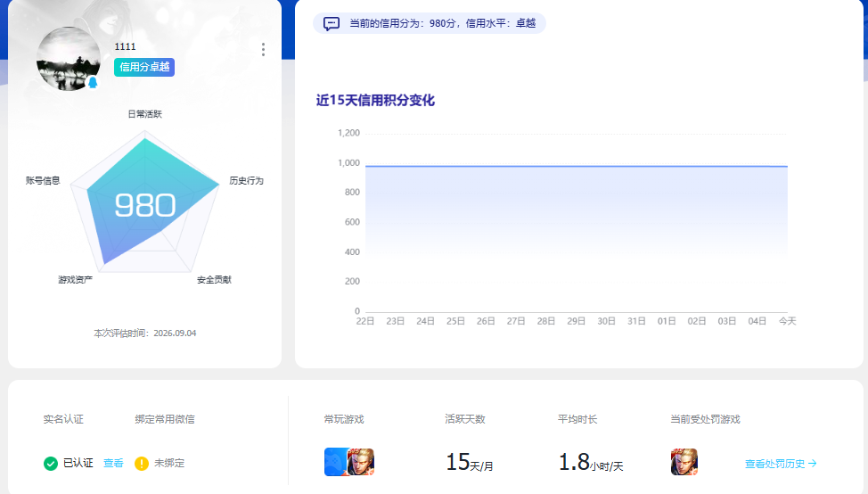Click the 已认证 status text

78,463
